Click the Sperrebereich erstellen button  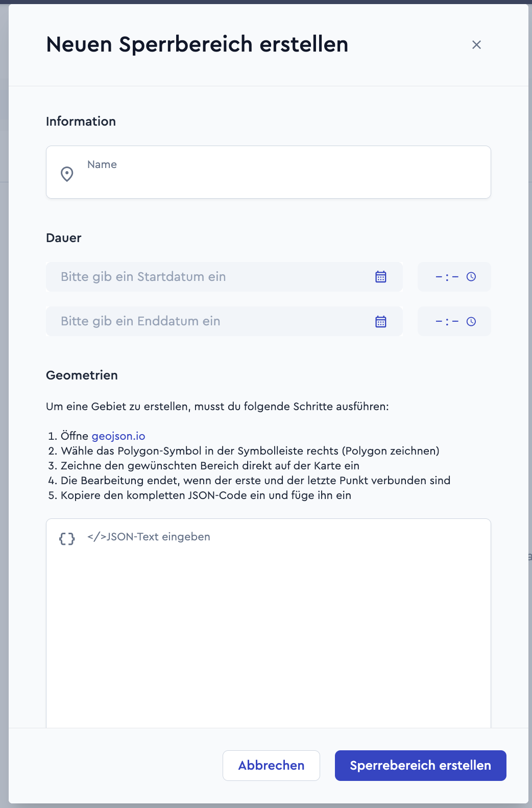[421, 766]
